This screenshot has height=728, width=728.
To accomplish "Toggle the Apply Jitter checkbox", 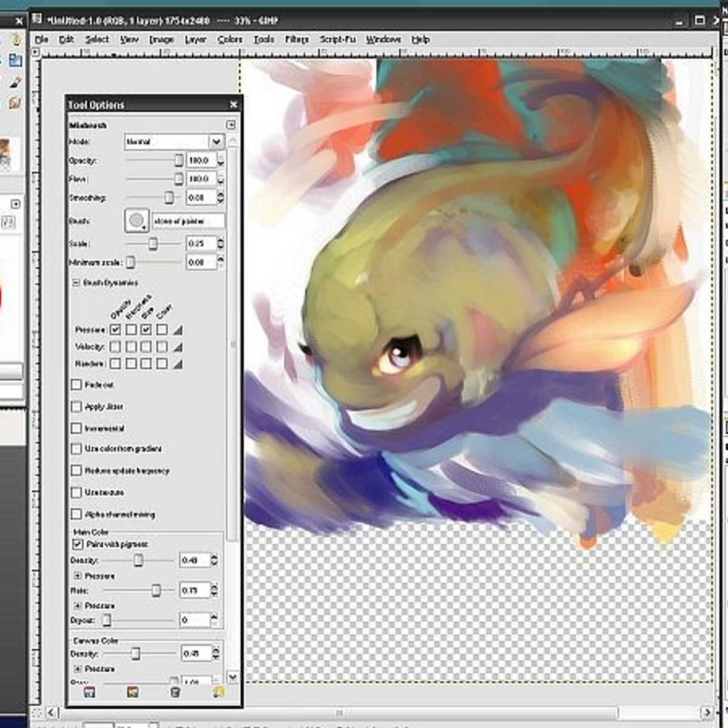I will click(76, 406).
